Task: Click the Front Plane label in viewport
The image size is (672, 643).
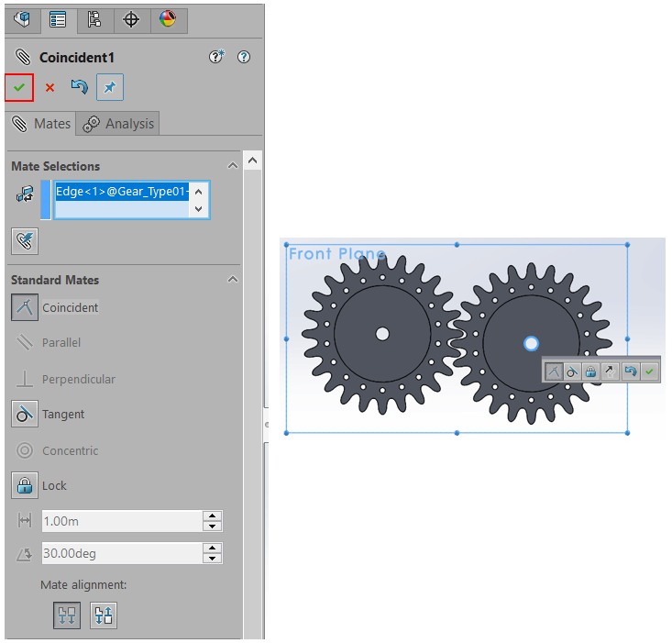Action: pos(336,254)
